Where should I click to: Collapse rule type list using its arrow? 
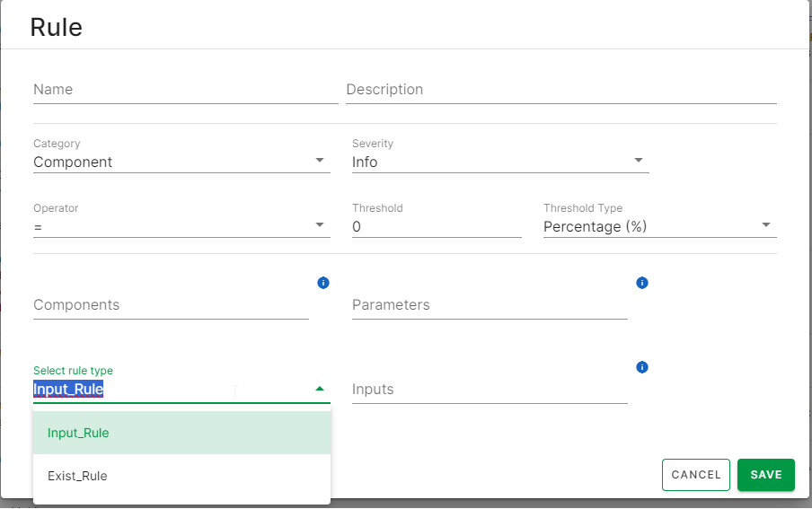(320, 389)
